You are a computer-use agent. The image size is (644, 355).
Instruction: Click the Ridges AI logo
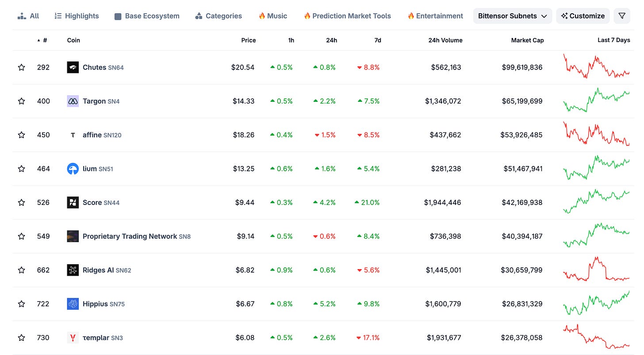[73, 270]
